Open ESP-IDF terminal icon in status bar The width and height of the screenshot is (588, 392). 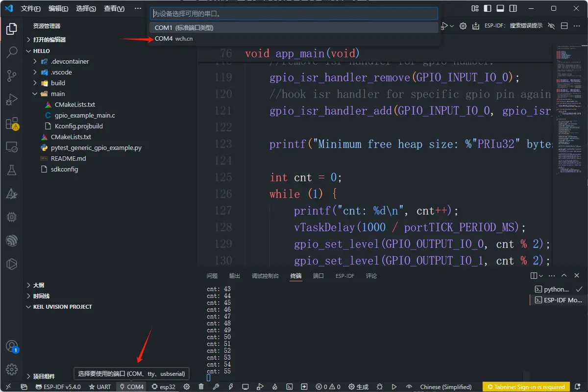pyautogui.click(x=290, y=387)
